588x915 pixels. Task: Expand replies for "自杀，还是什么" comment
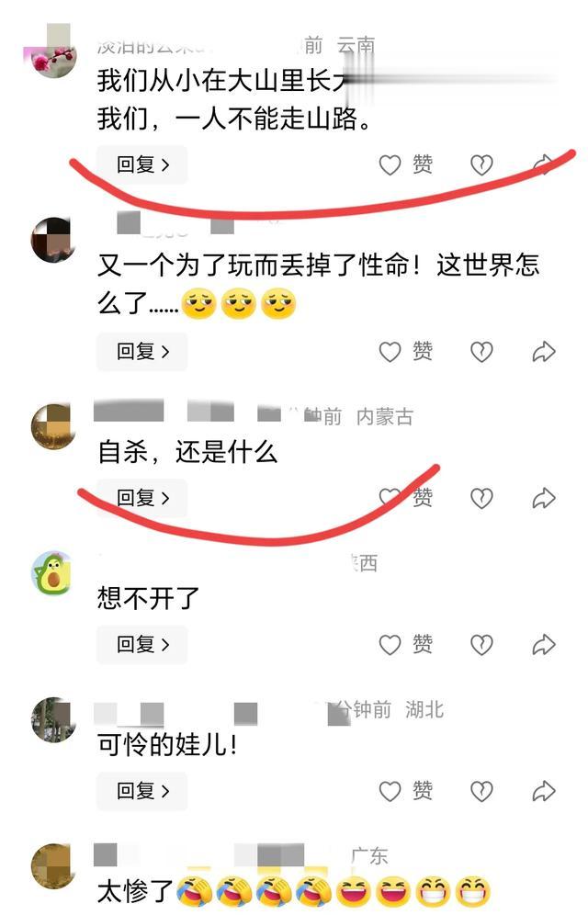click(x=141, y=498)
